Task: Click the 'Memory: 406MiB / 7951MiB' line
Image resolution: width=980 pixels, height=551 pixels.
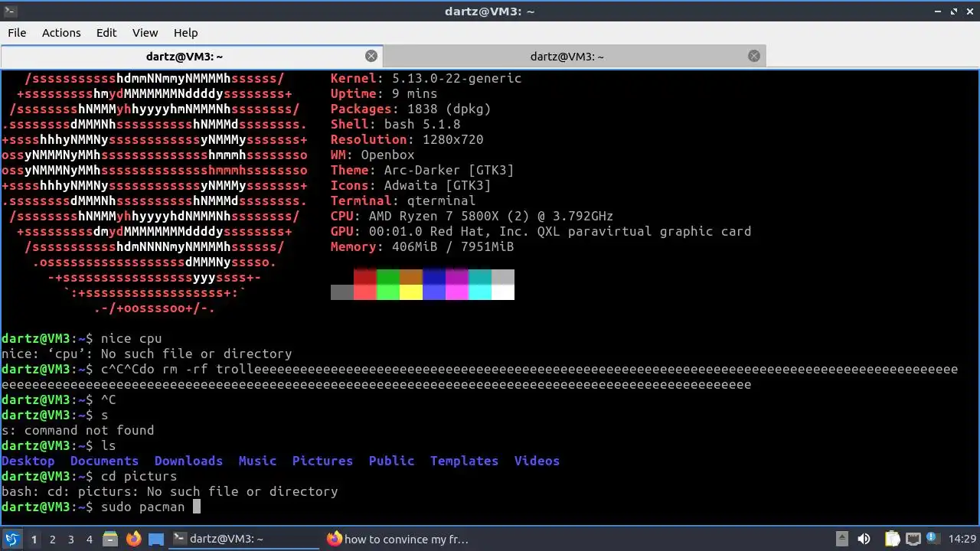Action: (x=422, y=246)
